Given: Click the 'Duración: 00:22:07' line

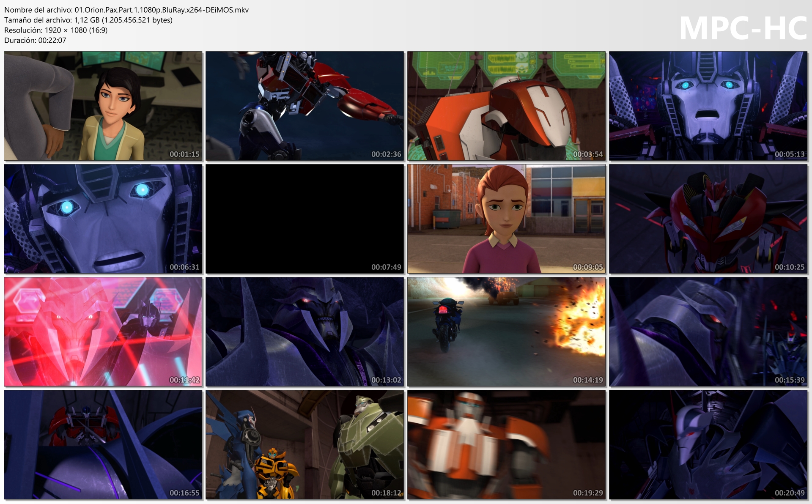Looking at the screenshot, I should [x=35, y=40].
